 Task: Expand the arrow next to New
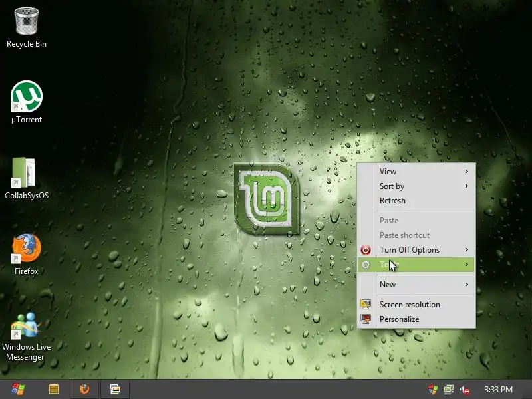tap(467, 285)
